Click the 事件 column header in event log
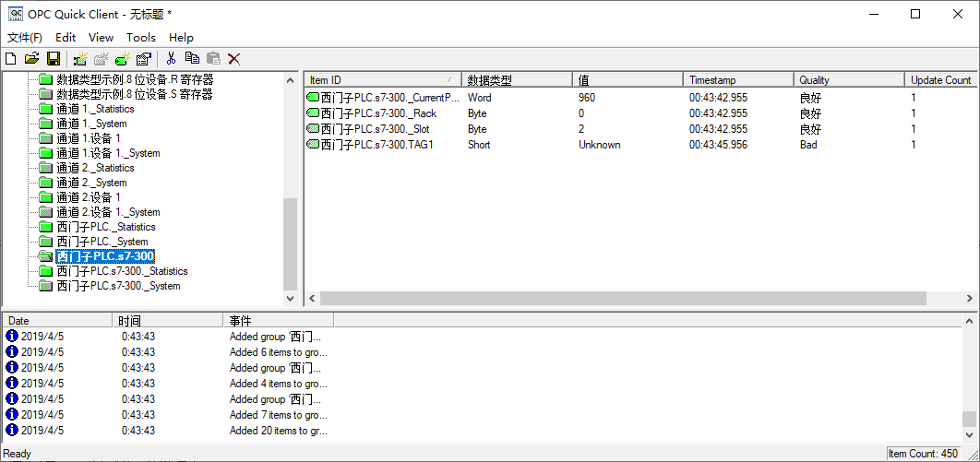Image resolution: width=980 pixels, height=462 pixels. (x=278, y=321)
